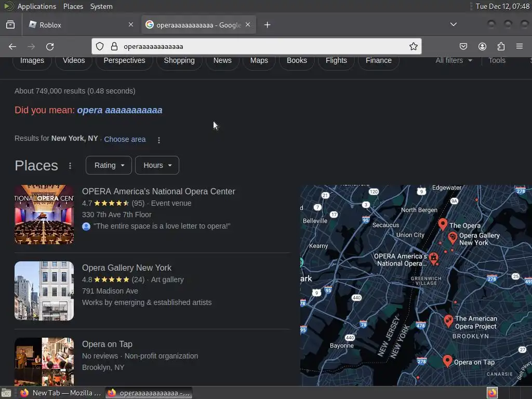The height and width of the screenshot is (399, 532).
Task: Filter results by Flights
Action: [x=336, y=60]
